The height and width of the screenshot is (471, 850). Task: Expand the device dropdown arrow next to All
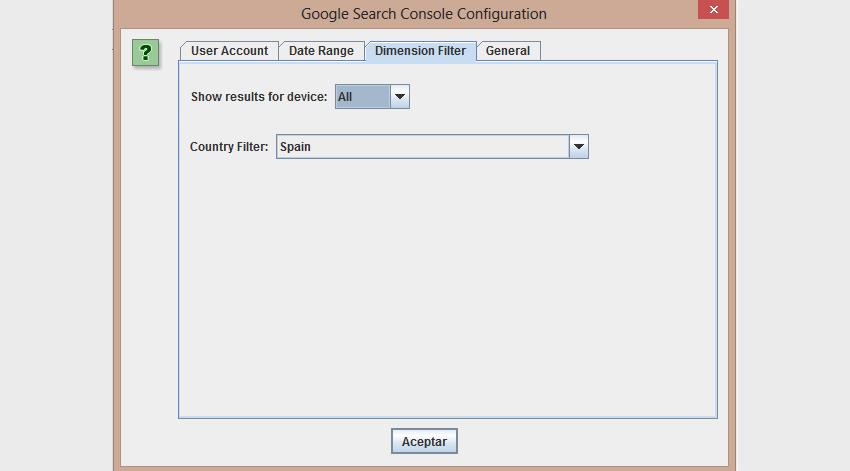[400, 96]
